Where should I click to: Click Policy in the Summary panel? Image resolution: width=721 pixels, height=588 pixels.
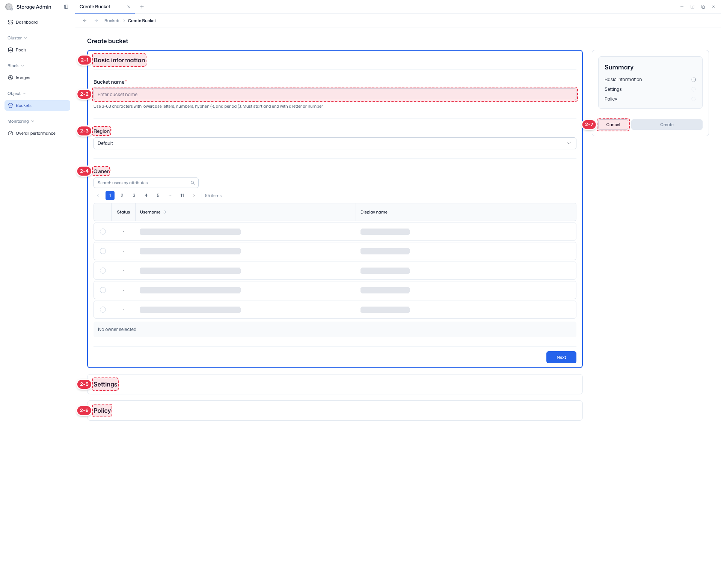click(611, 99)
